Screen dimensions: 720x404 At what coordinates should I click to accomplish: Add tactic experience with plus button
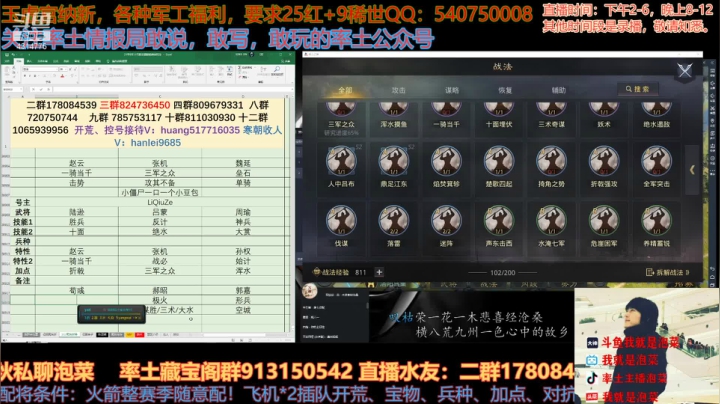click(x=379, y=272)
